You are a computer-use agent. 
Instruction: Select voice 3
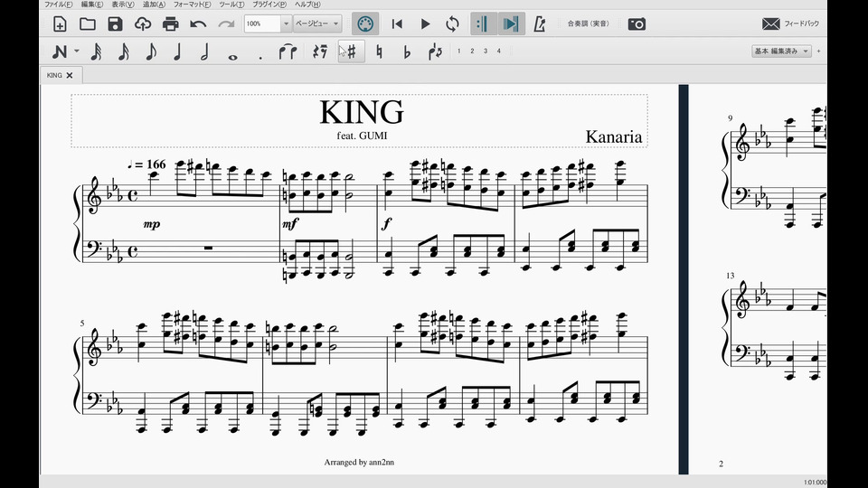coord(486,51)
